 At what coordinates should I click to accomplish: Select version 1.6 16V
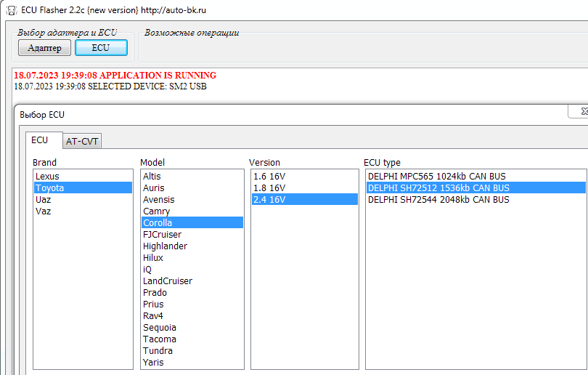269,177
